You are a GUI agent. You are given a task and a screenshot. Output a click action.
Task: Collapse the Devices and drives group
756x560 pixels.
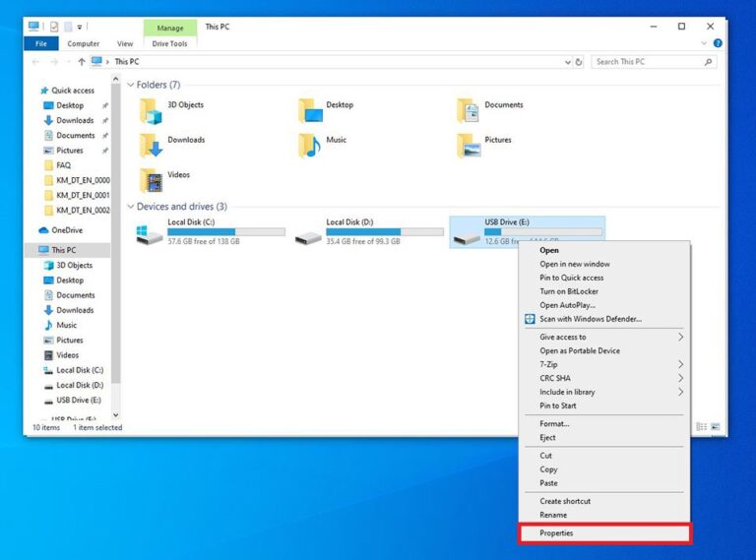131,207
